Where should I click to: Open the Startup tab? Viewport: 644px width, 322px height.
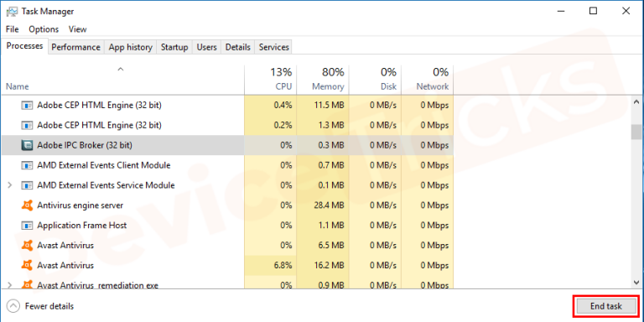(x=174, y=47)
